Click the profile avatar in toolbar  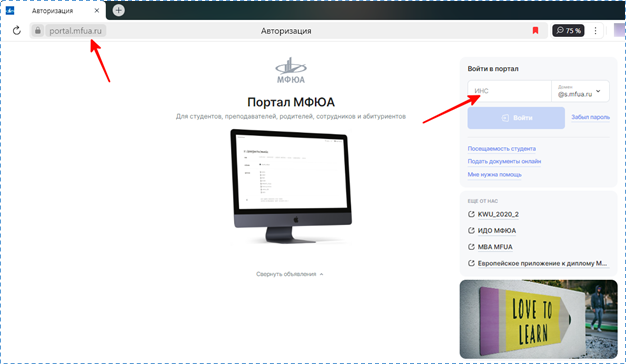620,30
